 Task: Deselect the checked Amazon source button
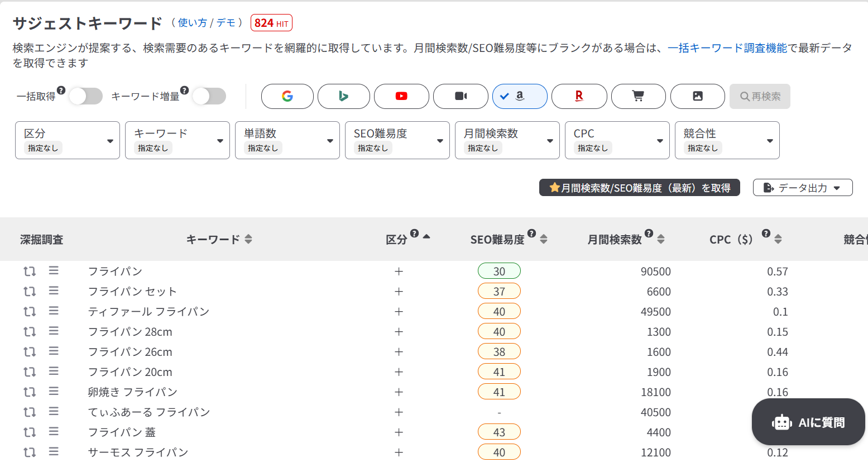(x=519, y=96)
